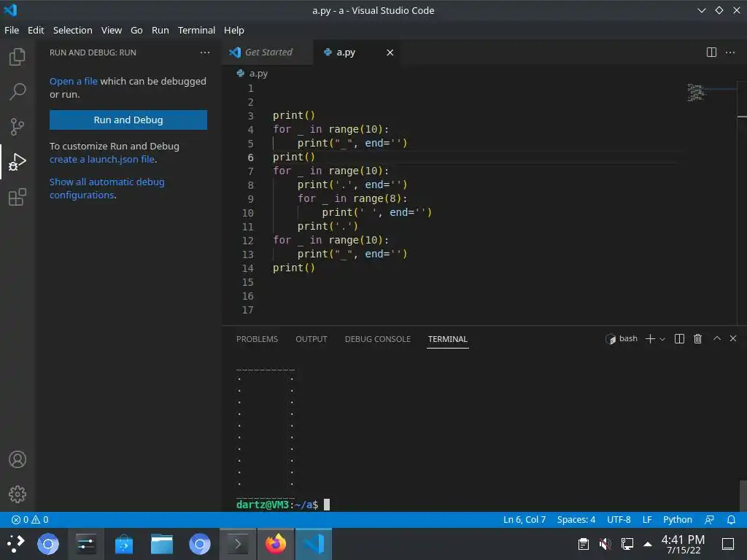
Task: Open the application launcher in taskbar
Action: coord(15,544)
